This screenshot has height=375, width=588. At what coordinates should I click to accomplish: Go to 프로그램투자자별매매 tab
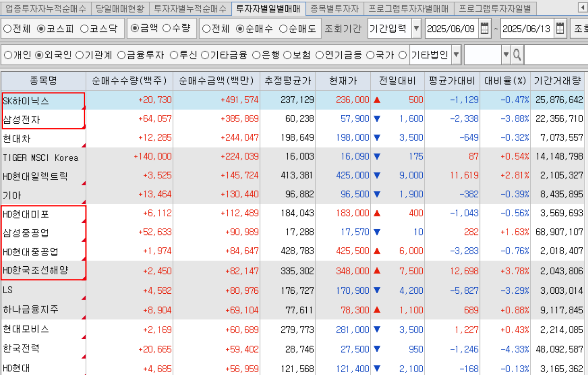[x=408, y=8]
